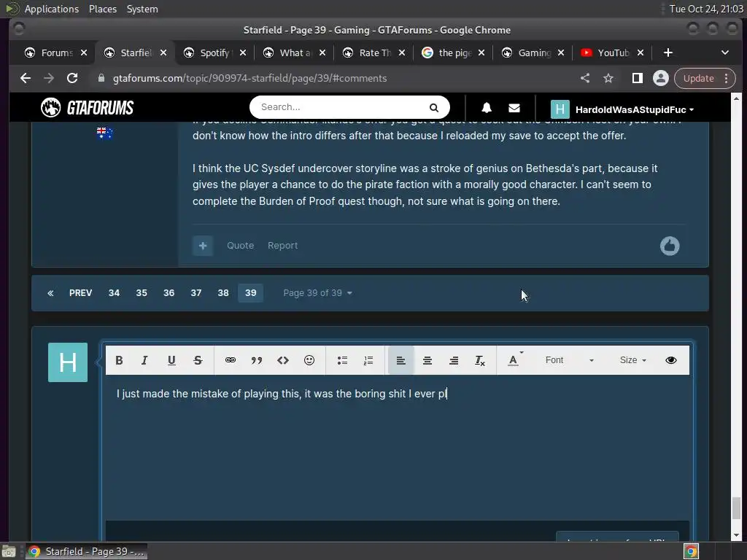Select Starfield taskbar window button
747x560 pixels.
pyautogui.click(x=86, y=551)
